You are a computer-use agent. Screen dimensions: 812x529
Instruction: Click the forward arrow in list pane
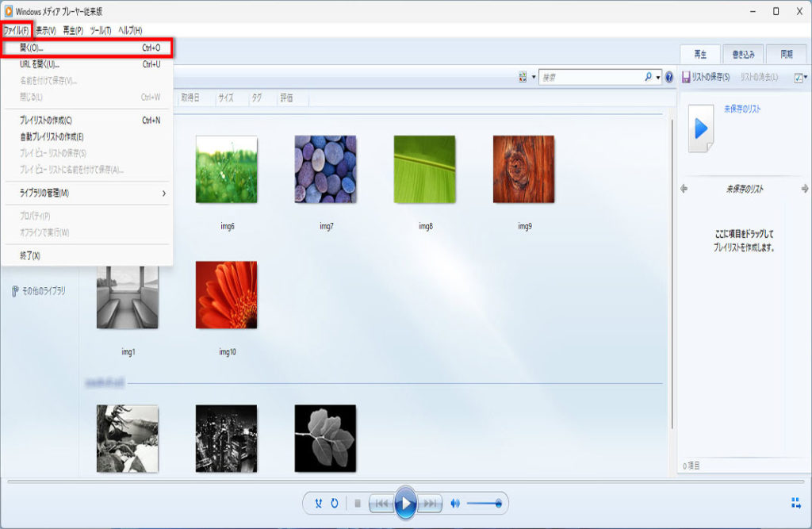(804, 189)
